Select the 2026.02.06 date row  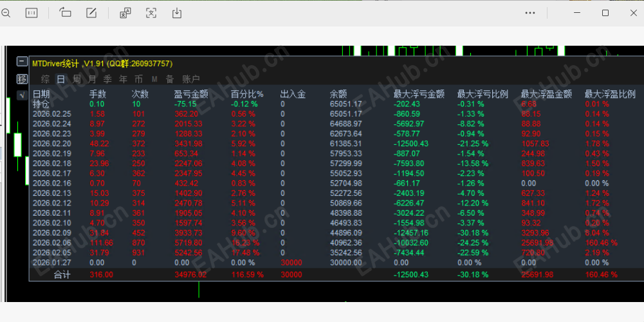pyautogui.click(x=51, y=243)
